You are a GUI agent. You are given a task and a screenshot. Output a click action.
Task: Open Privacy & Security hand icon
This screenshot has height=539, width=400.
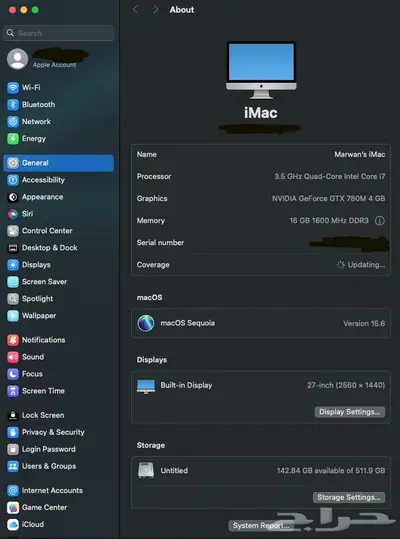(x=13, y=432)
